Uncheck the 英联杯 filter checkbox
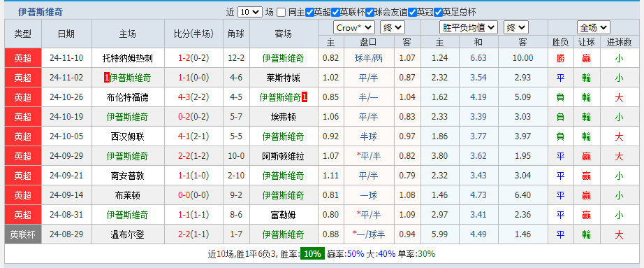The image size is (644, 268). [x=335, y=13]
